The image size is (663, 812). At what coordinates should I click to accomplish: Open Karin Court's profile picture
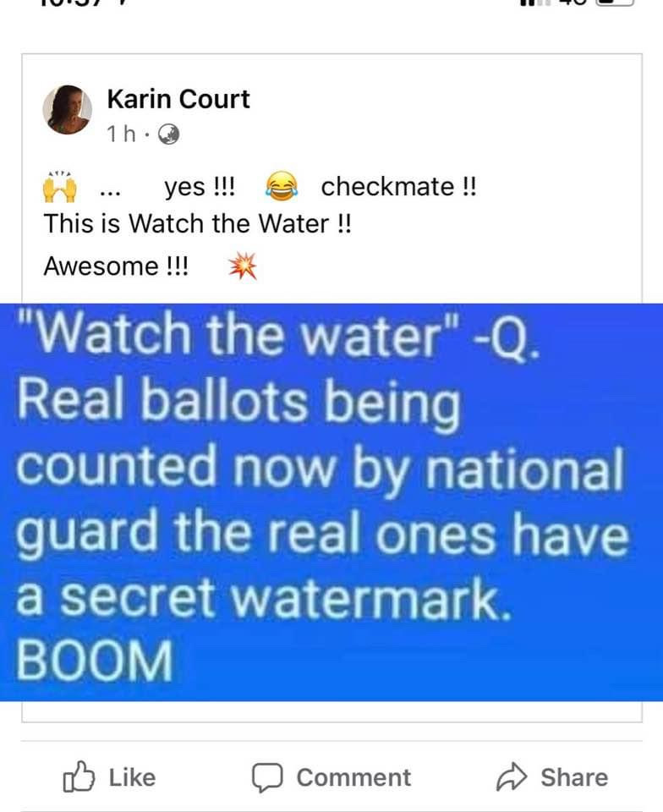click(x=68, y=110)
